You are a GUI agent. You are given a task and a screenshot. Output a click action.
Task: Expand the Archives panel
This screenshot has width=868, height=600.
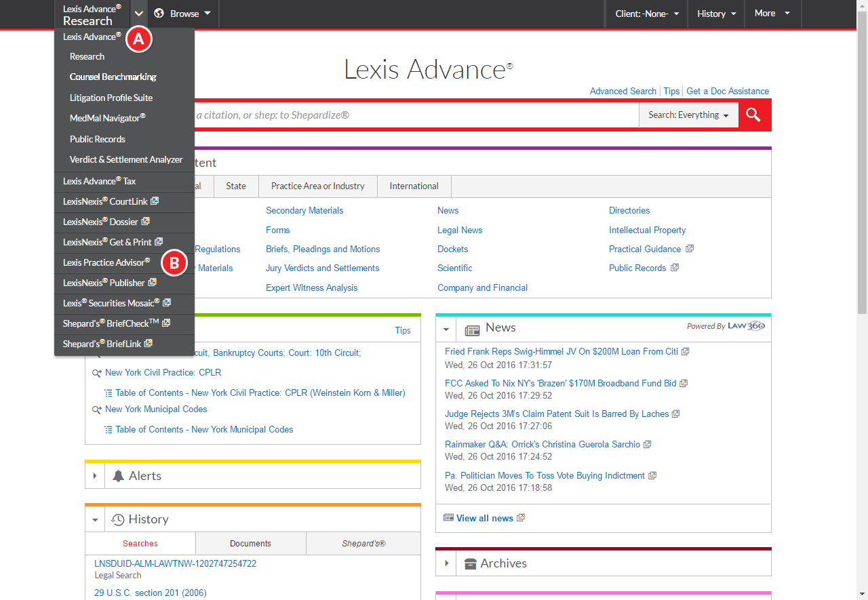click(446, 563)
